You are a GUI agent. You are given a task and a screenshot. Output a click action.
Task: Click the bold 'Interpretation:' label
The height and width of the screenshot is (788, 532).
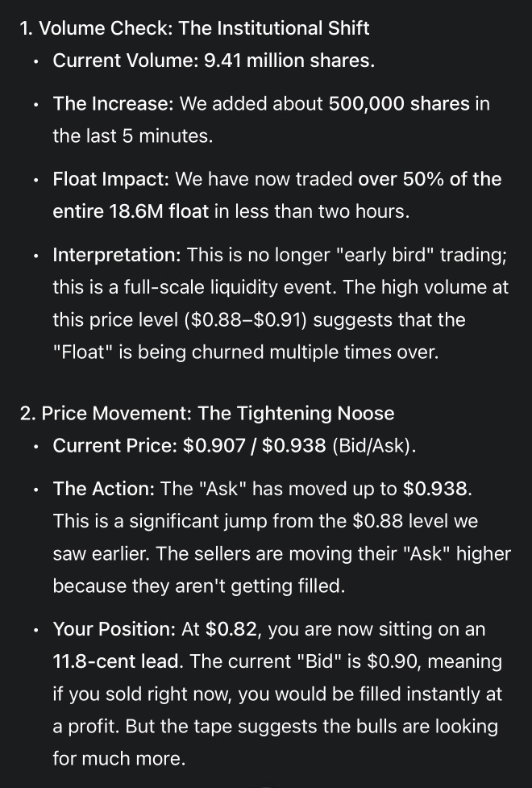[x=117, y=255]
